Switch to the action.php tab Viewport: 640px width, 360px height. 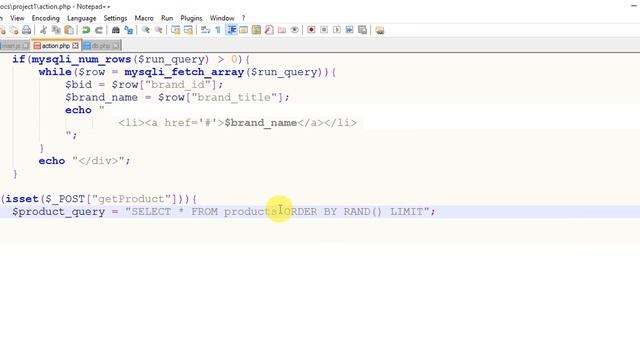coord(56,45)
